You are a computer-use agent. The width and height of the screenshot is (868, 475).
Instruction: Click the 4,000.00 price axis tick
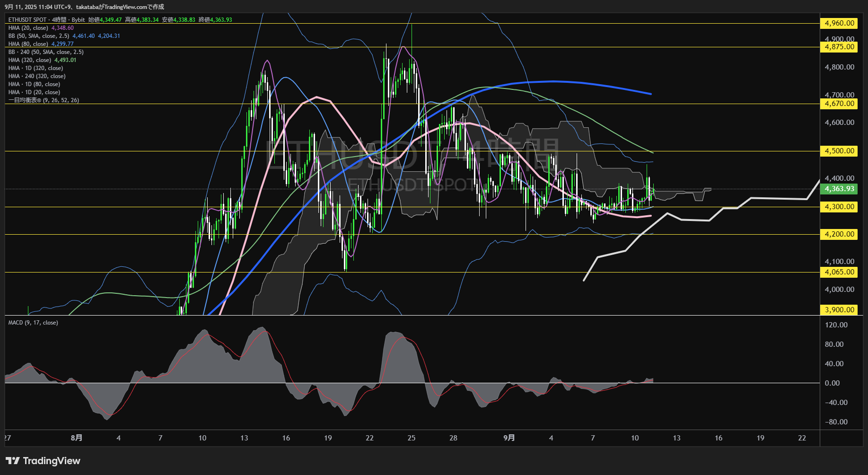click(x=840, y=290)
